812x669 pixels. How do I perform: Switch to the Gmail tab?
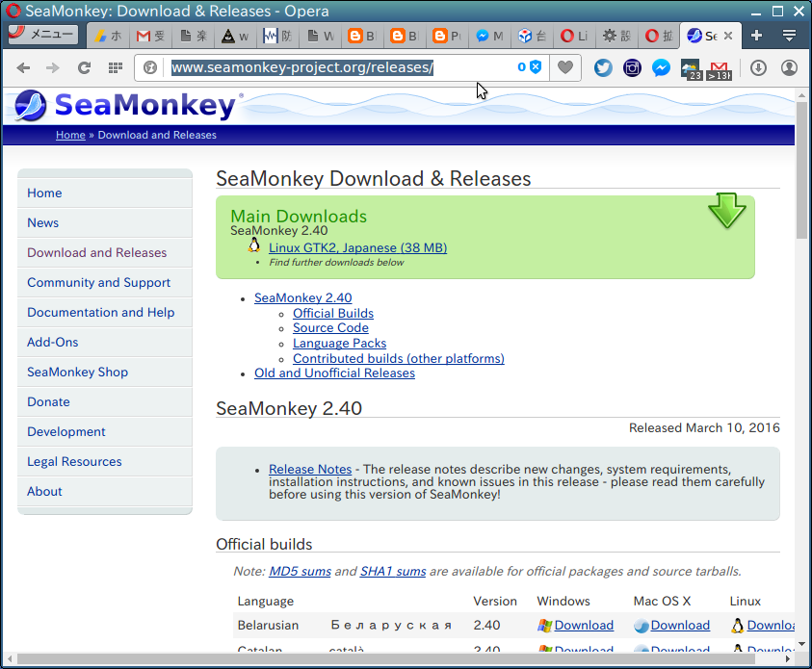[150, 36]
